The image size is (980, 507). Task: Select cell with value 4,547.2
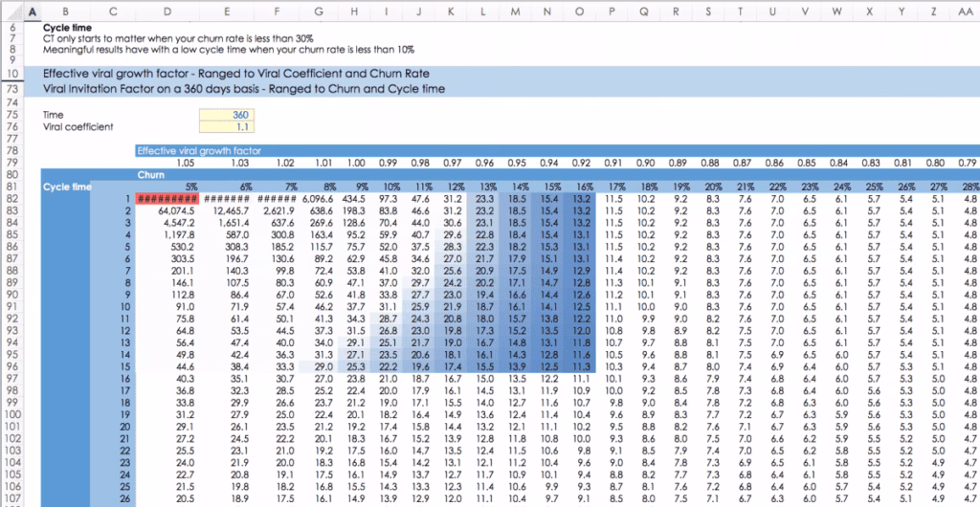pyautogui.click(x=167, y=222)
